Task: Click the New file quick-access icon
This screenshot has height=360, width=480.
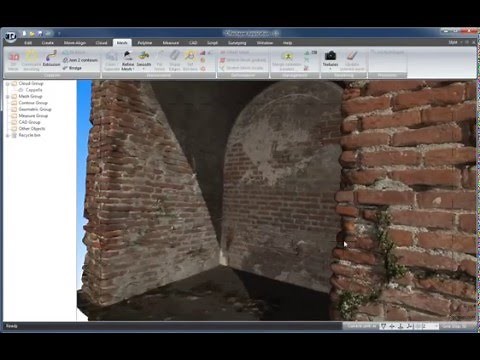Action: (x=24, y=33)
